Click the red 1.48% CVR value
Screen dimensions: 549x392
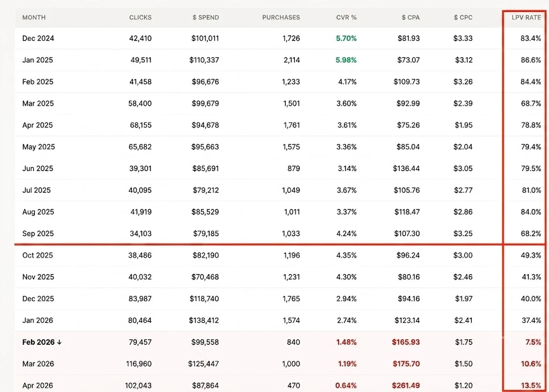[x=347, y=342]
